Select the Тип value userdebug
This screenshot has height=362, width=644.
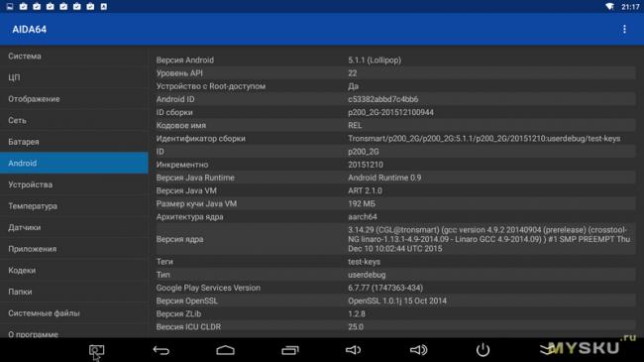367,275
